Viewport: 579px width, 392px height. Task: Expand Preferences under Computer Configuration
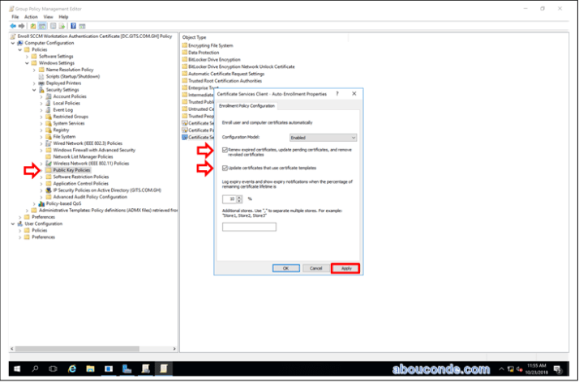[20, 217]
